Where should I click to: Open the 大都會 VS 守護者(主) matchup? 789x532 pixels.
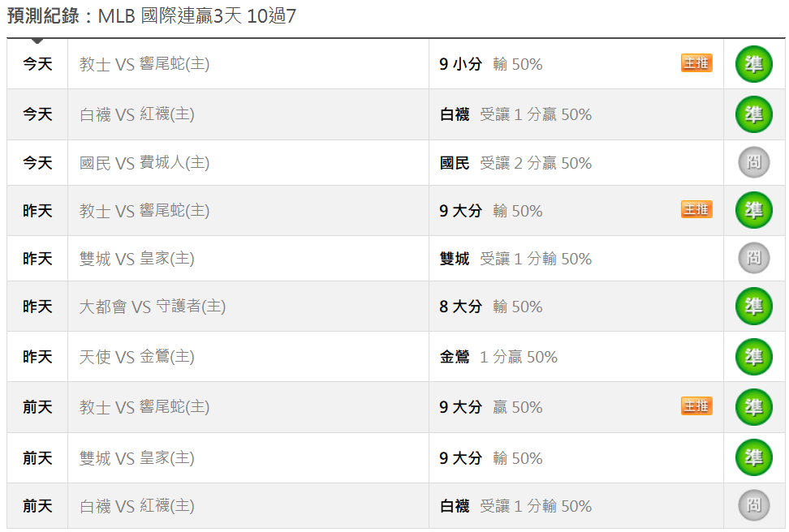[153, 307]
